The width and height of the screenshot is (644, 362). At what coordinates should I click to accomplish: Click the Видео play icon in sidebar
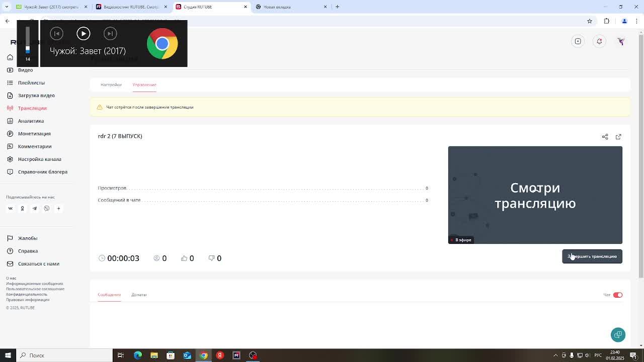[10, 70]
